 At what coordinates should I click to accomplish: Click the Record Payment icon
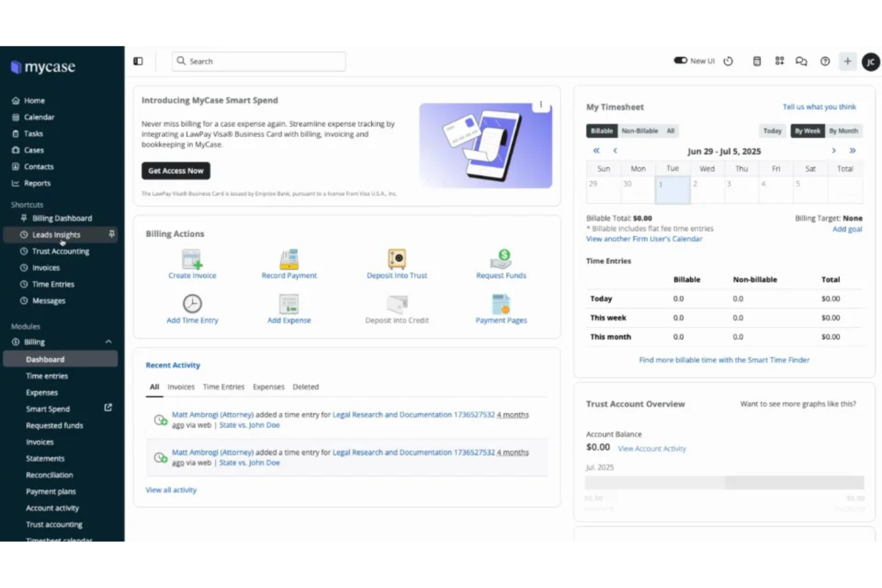(x=289, y=259)
